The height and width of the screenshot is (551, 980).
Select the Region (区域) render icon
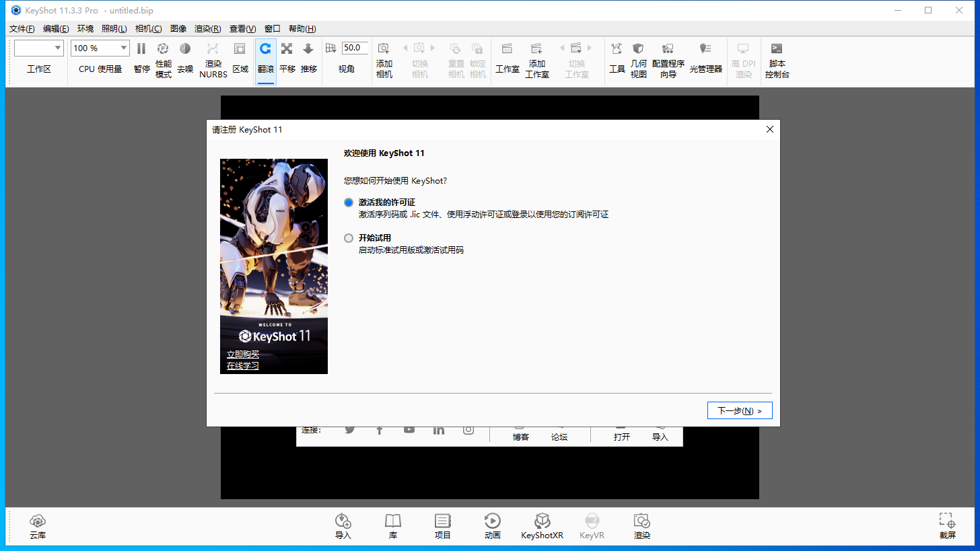coord(240,48)
